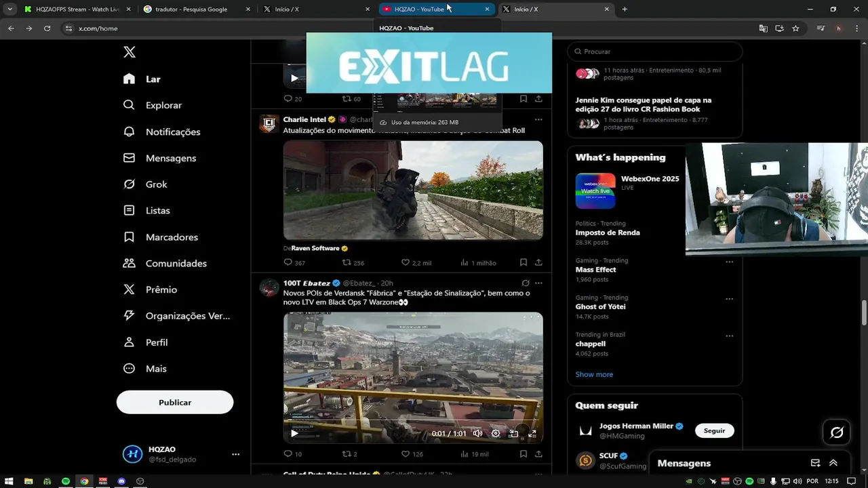This screenshot has width=868, height=488.
Task: Follow Jogos Herman Miller with Seguir
Action: (714, 430)
